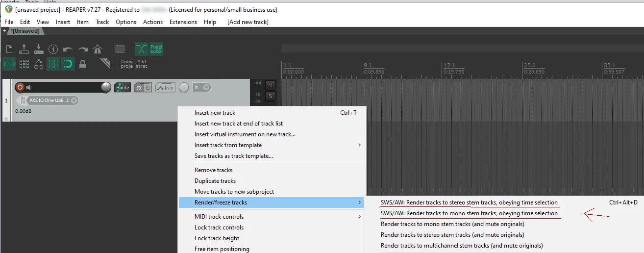
Task: Click the Save project icon
Action: pos(39,49)
